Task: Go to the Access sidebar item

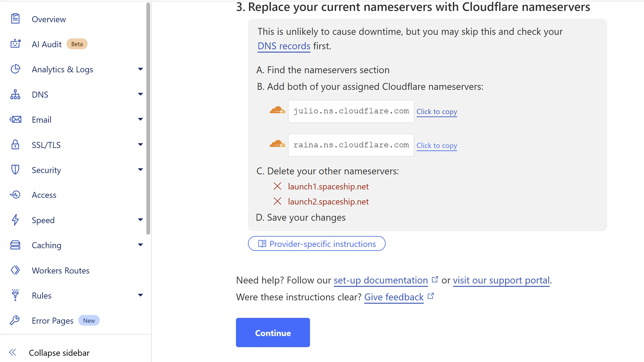Action: click(44, 195)
